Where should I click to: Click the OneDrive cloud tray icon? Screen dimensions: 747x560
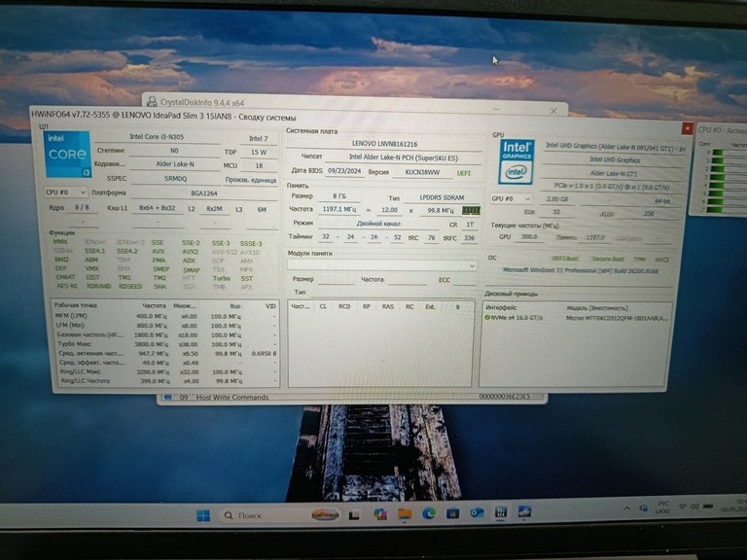tap(643, 508)
